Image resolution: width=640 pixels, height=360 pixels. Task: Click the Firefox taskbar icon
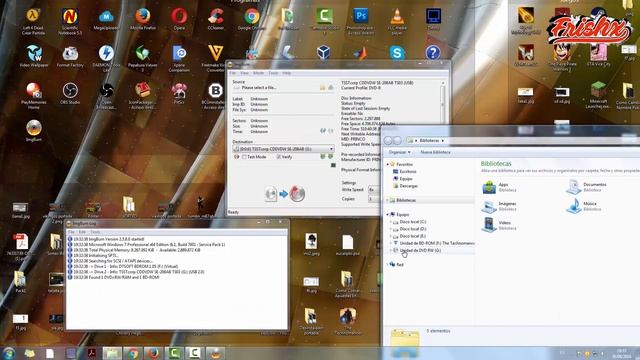tap(153, 353)
